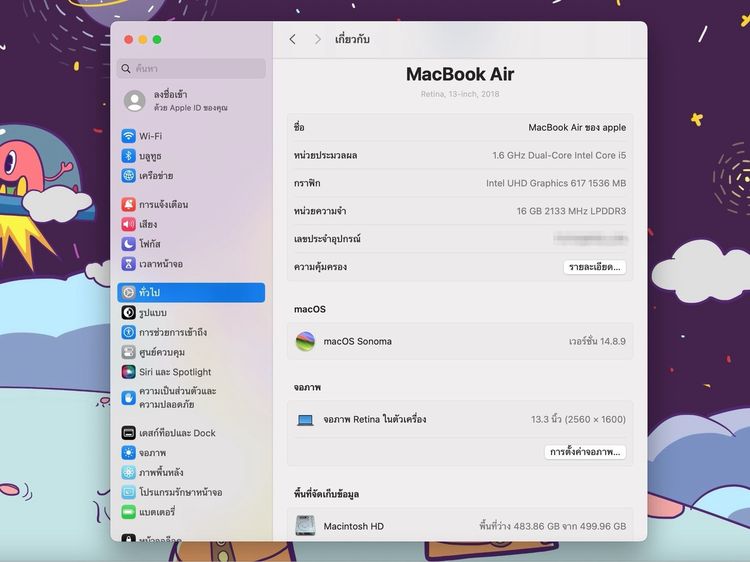This screenshot has width=750, height=562.
Task: Close the settings window with red button
Action: coord(128,40)
